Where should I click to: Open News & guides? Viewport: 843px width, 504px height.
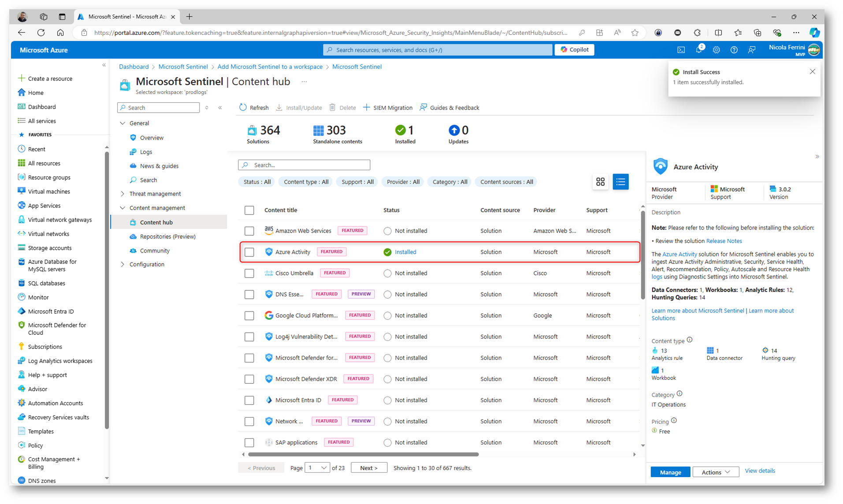(x=159, y=166)
